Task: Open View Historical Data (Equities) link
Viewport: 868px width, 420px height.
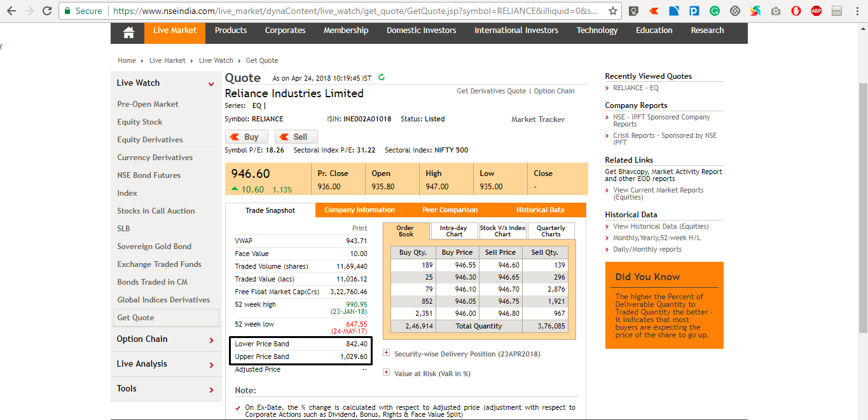Action: 661,226
